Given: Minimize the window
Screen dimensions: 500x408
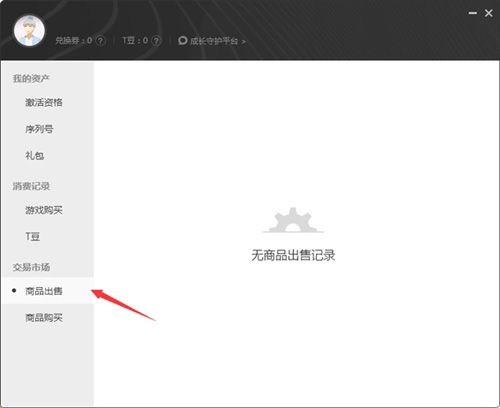Looking at the screenshot, I should pyautogui.click(x=472, y=13).
